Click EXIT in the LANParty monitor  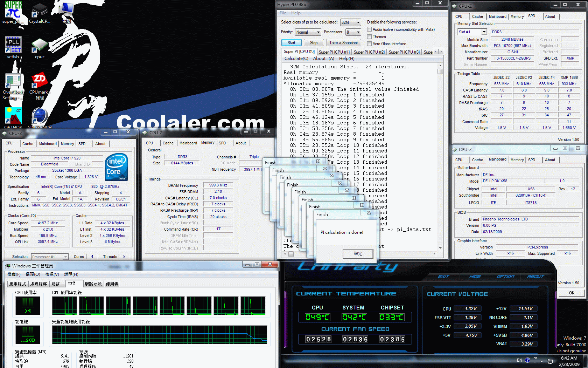tap(443, 277)
